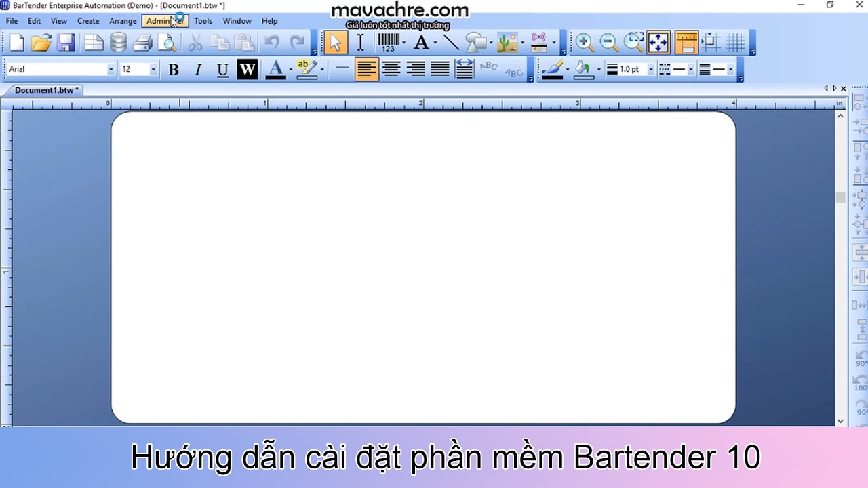
Task: Open the Help menu
Action: pos(269,21)
